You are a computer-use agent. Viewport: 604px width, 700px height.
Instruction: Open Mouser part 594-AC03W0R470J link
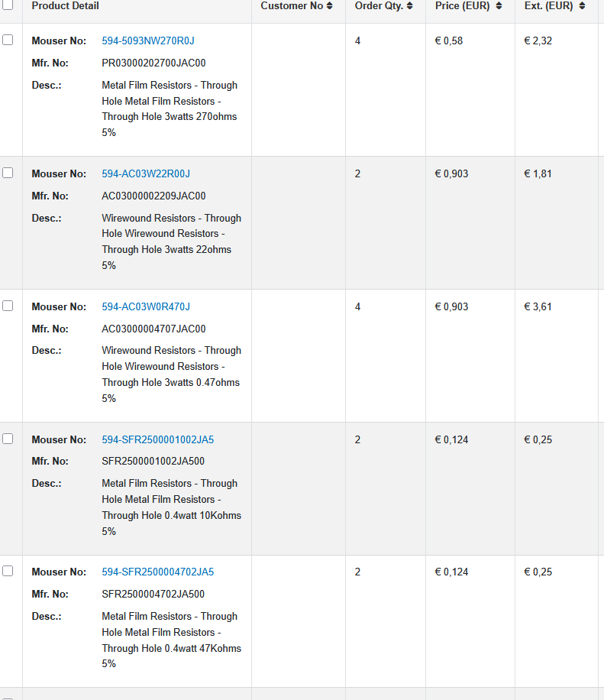[x=146, y=306]
